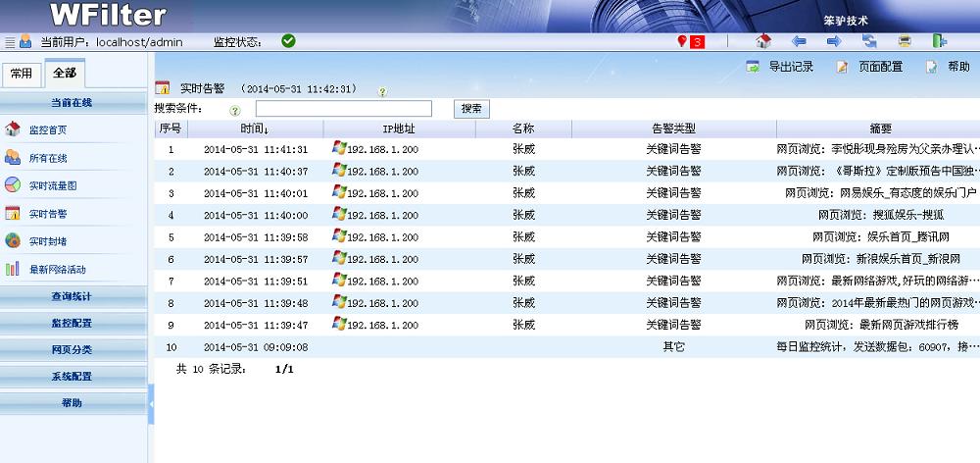Click the print icon in top toolbar
980x463 pixels.
click(x=905, y=41)
